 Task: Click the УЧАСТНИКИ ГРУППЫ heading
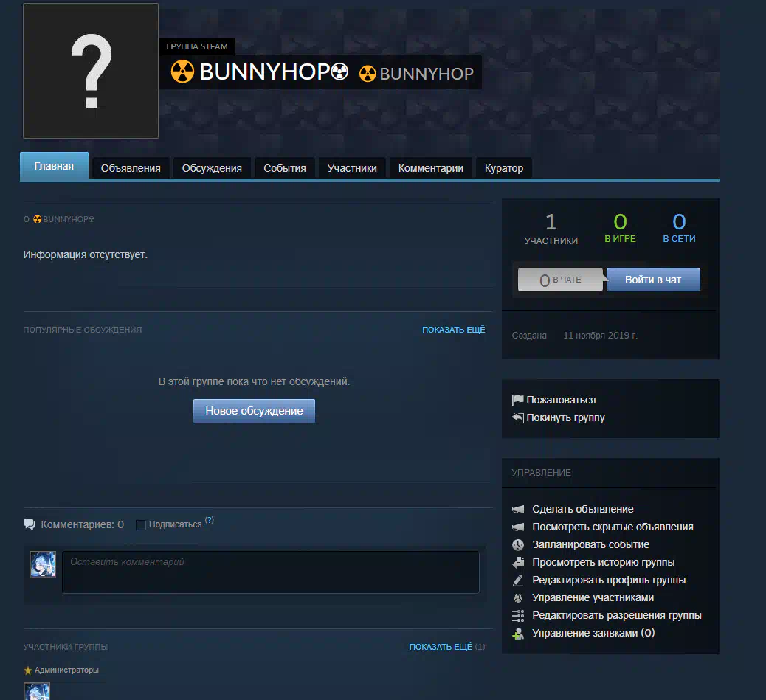[x=66, y=647]
